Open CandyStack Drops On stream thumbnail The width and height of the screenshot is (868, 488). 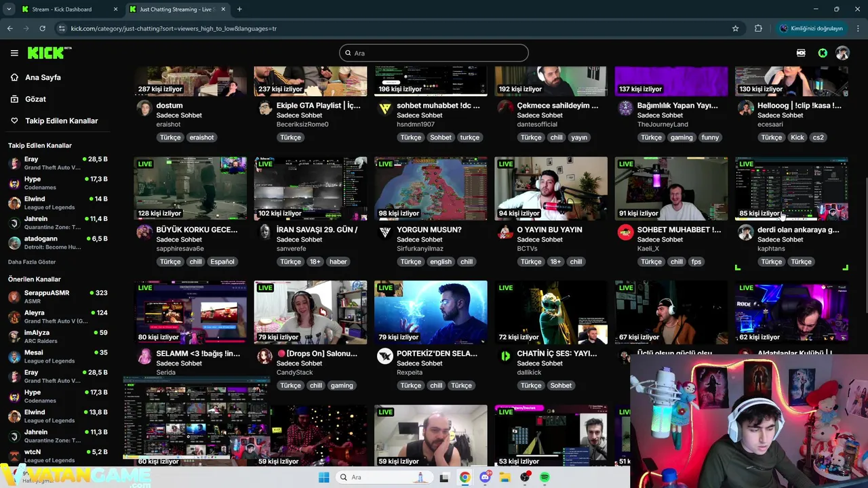coord(311,312)
